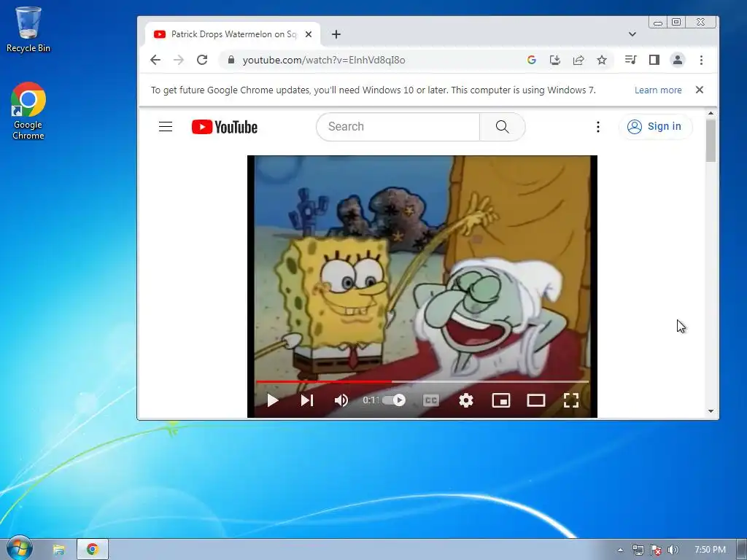The width and height of the screenshot is (747, 560).
Task: Toggle the autoplay switch
Action: click(394, 400)
